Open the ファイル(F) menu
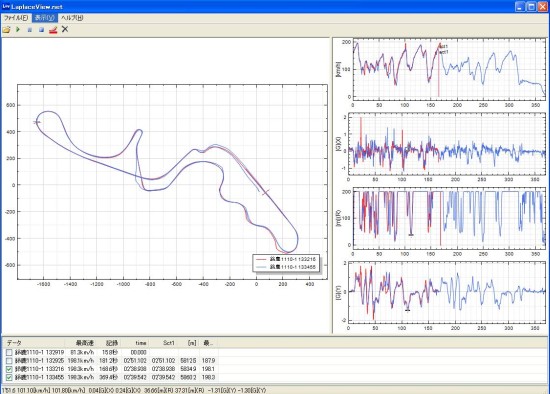The image size is (550, 394). tap(16, 18)
